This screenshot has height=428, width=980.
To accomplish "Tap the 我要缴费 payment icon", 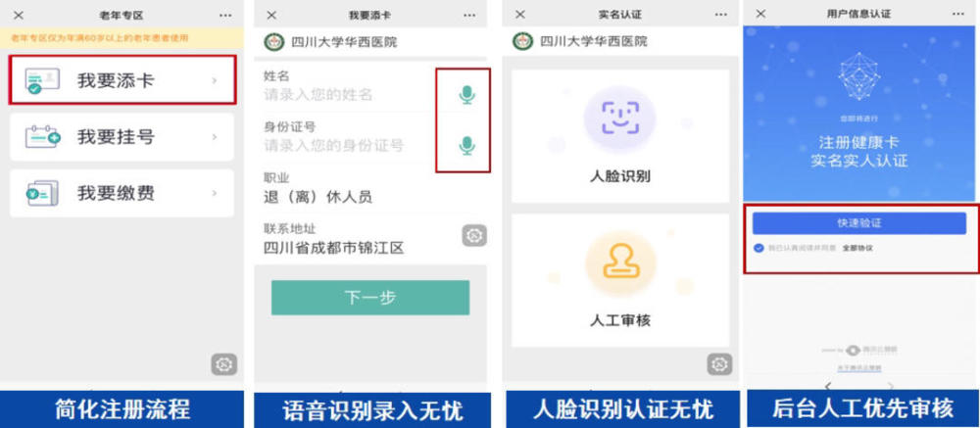I will 42,194.
